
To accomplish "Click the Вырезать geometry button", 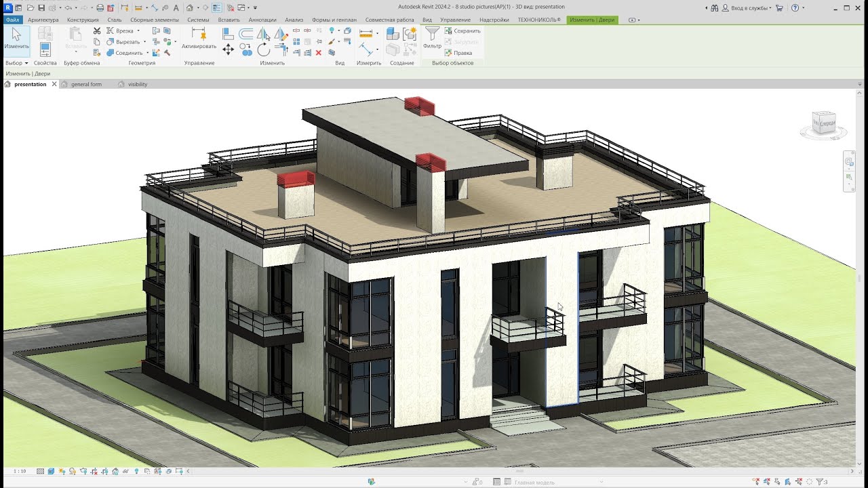I will 123,42.
